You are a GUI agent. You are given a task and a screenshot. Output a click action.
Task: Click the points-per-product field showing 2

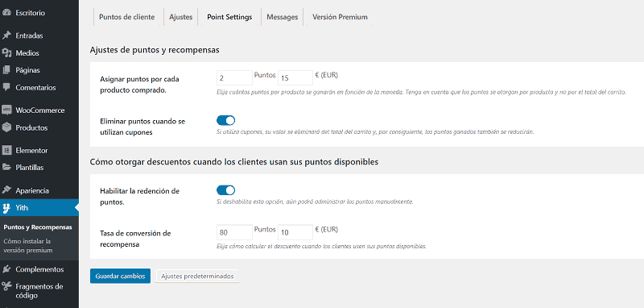click(x=234, y=77)
